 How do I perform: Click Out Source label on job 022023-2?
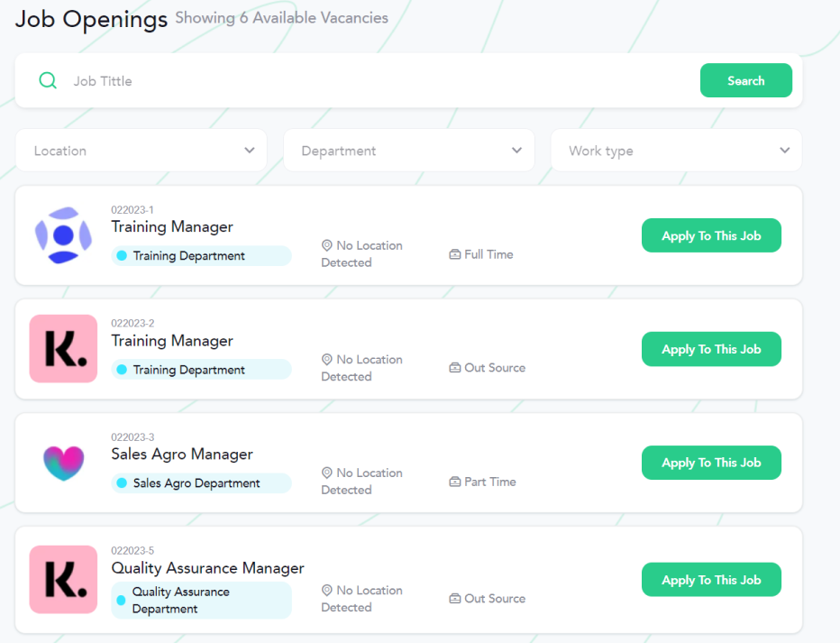(x=495, y=368)
